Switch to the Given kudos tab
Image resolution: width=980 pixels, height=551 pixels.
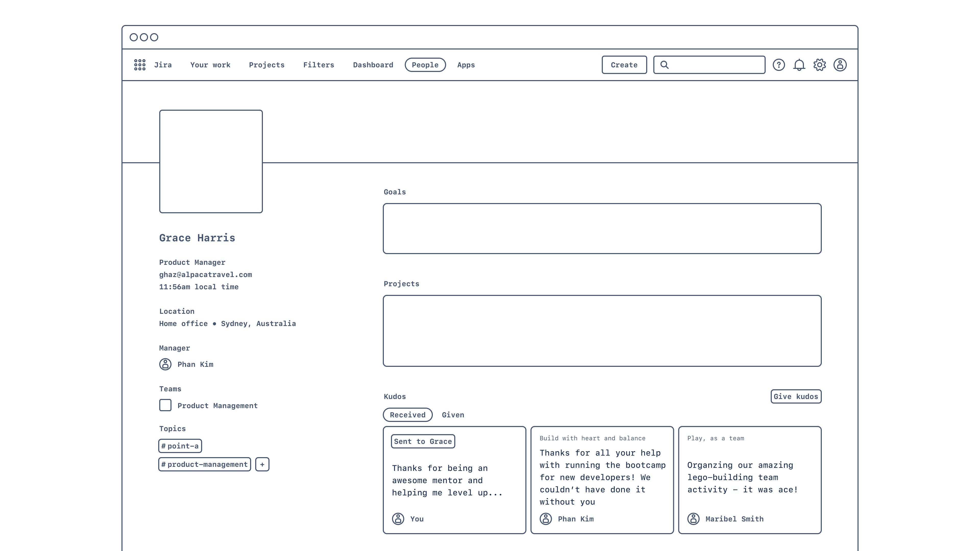[x=453, y=415]
